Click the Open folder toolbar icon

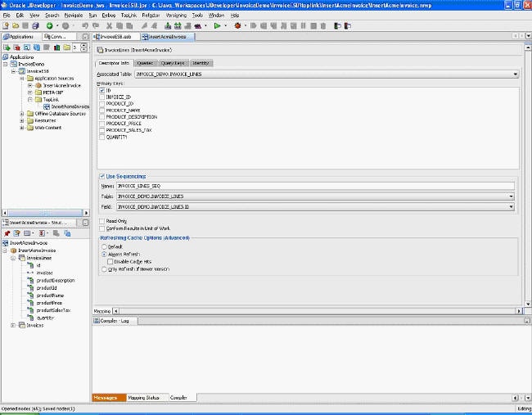[16, 26]
